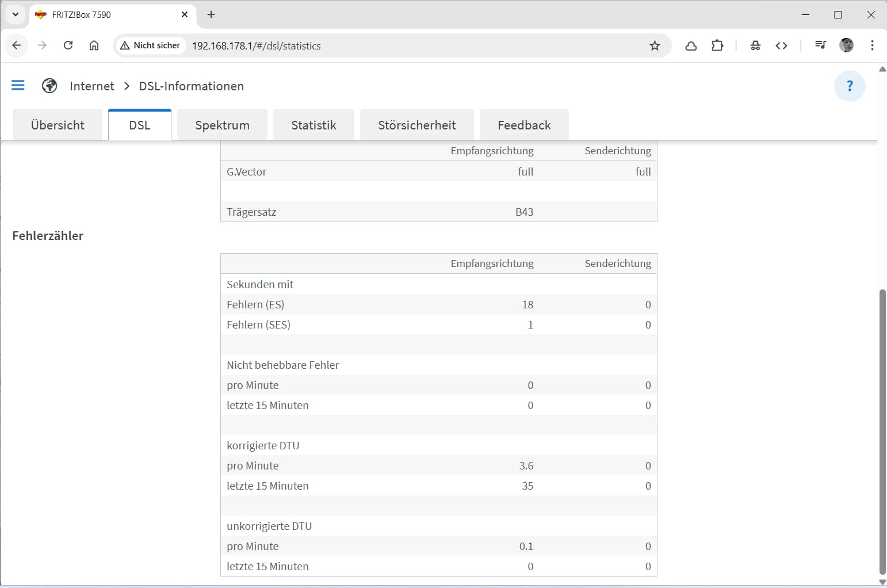Open the help question mark button

tap(849, 86)
